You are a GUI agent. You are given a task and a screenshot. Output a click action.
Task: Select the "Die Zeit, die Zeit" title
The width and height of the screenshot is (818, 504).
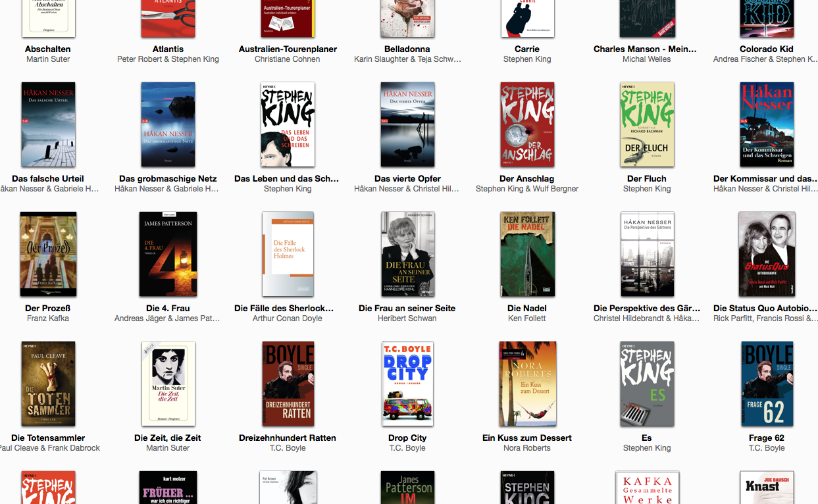pos(168,438)
